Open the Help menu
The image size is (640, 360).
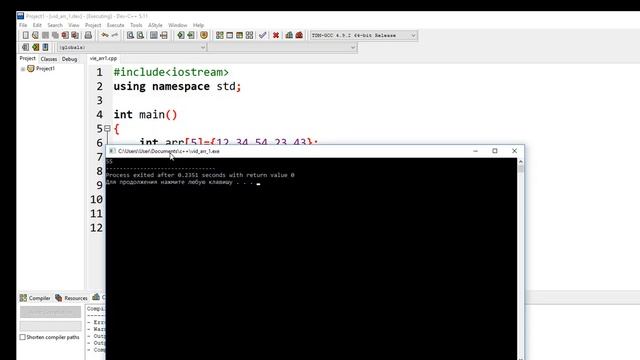point(198,25)
